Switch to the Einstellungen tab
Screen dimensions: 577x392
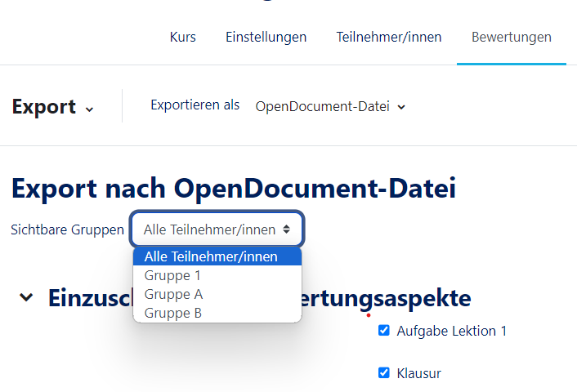[x=266, y=37]
